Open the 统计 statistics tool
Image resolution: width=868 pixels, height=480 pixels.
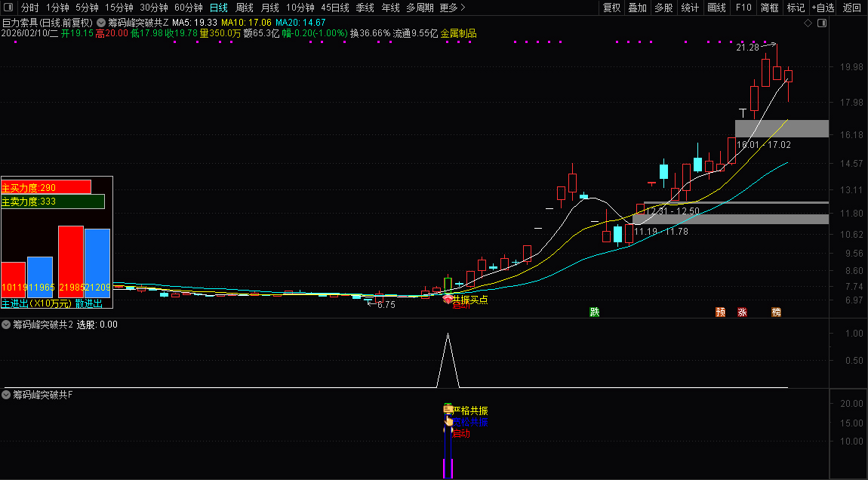690,8
